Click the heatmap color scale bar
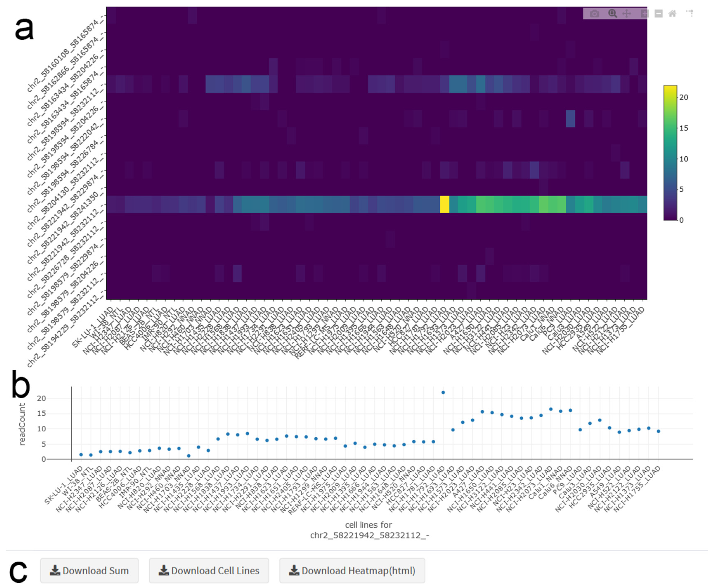715x588 pixels. 670,153
